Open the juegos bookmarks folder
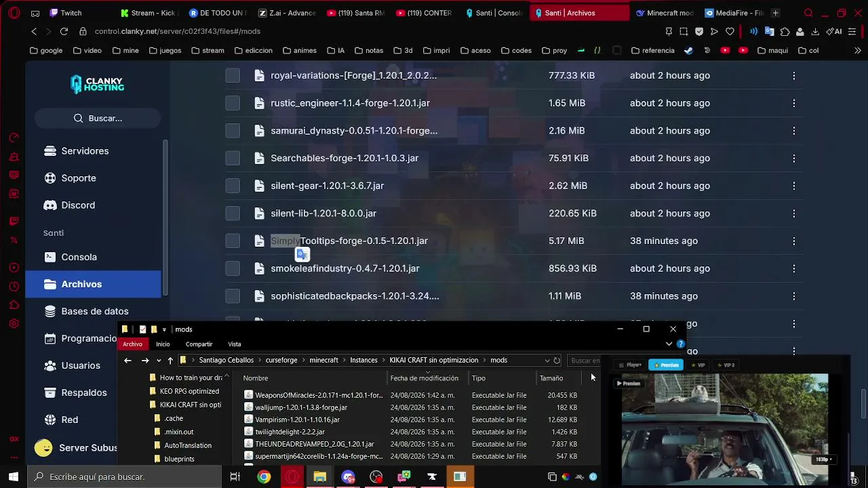The image size is (868, 488). (x=165, y=50)
